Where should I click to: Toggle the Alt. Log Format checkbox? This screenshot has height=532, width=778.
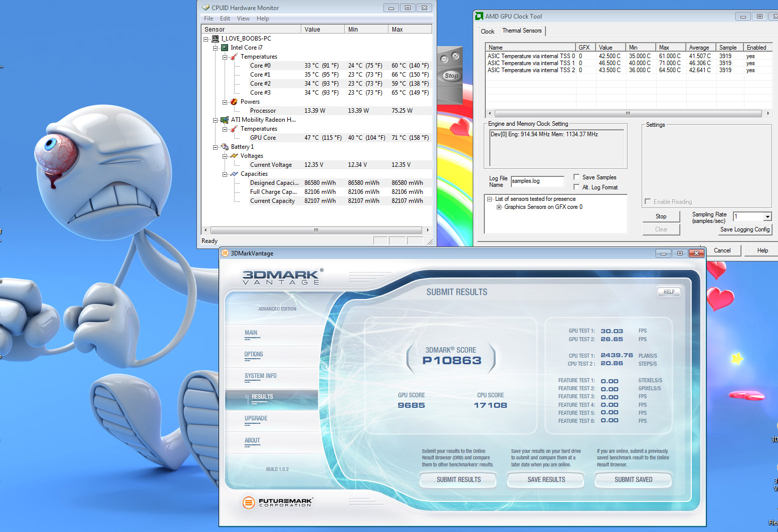[576, 187]
